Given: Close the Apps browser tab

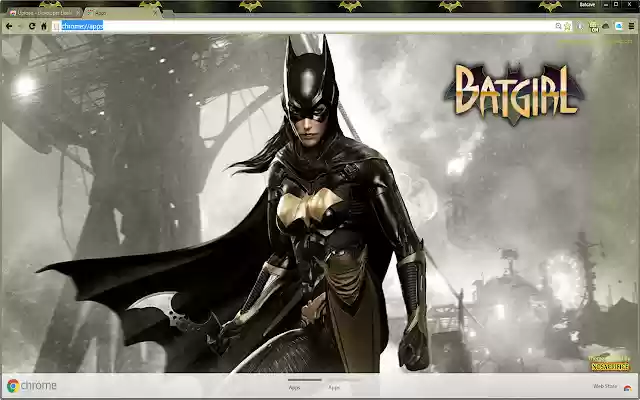Looking at the screenshot, I should click(x=155, y=13).
